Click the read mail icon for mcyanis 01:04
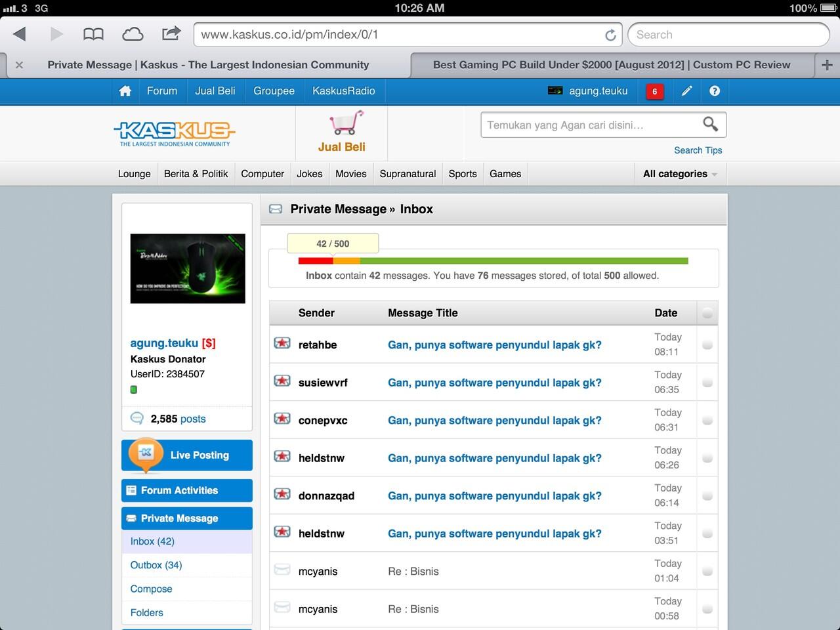The image size is (840, 630). [x=282, y=569]
